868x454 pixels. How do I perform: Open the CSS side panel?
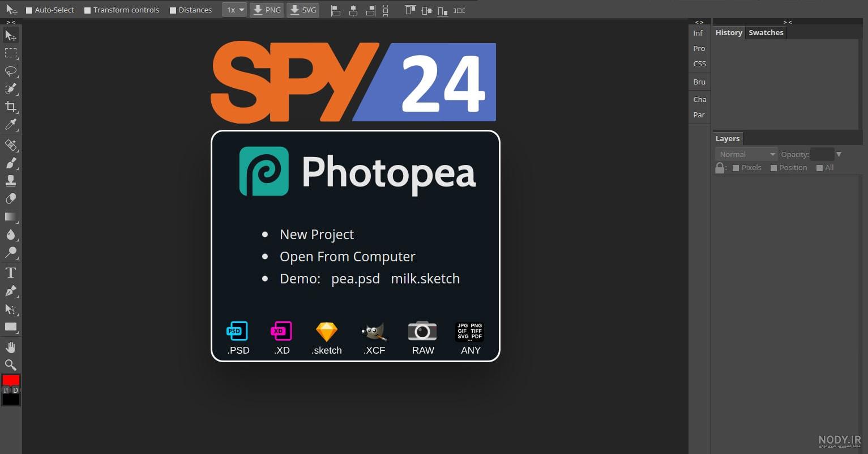pos(700,64)
